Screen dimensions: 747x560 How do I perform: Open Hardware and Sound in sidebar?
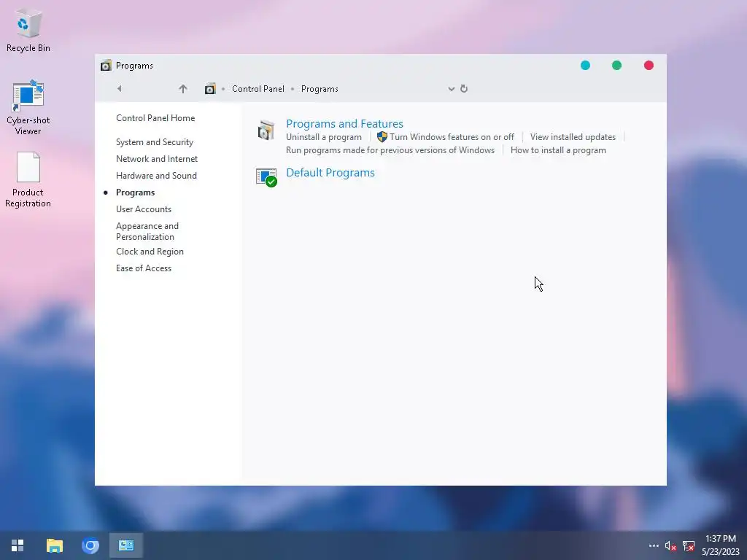[156, 175]
